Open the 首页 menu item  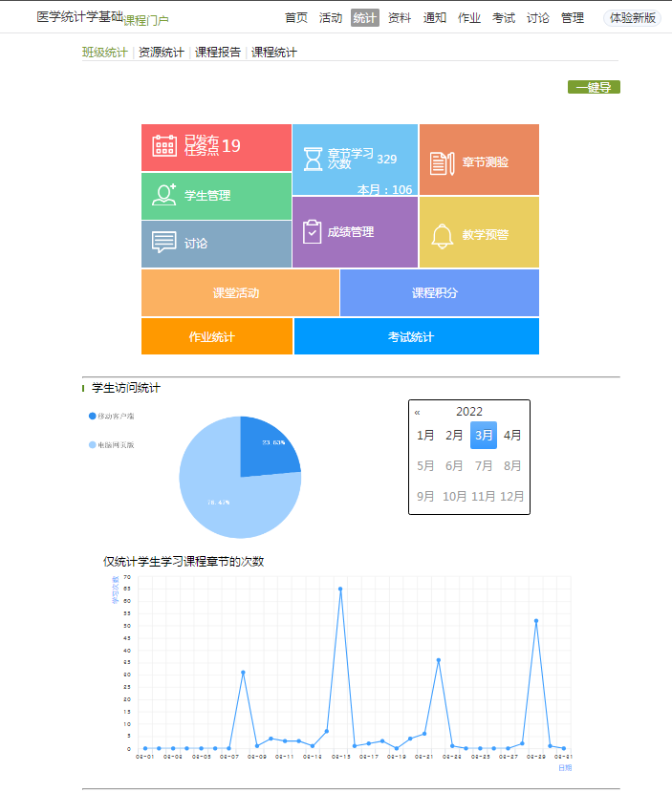[x=296, y=18]
